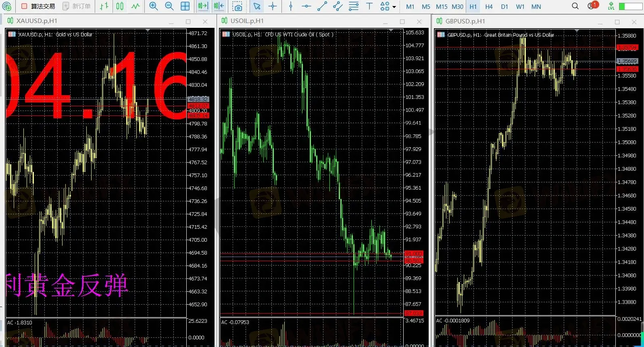
Task: Switch timeframe to M15
Action: click(x=442, y=6)
